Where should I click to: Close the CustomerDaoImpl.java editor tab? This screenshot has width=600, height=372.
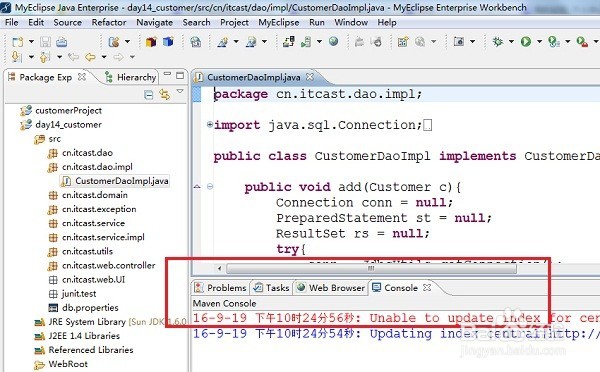coord(310,77)
